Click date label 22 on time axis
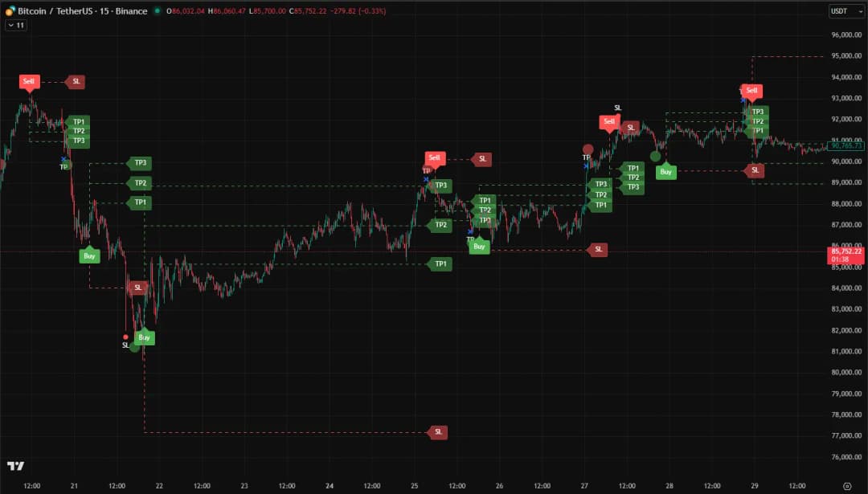Screen dimensions: 868x494 (x=159, y=486)
